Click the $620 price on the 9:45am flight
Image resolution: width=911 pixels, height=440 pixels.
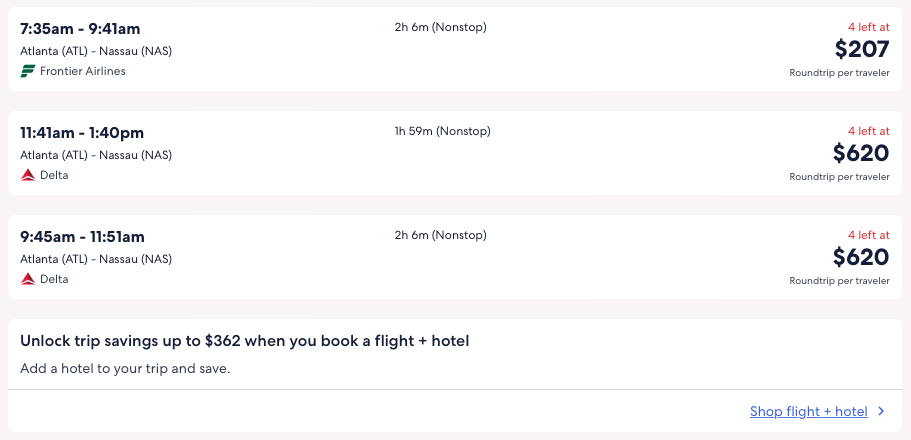point(861,256)
